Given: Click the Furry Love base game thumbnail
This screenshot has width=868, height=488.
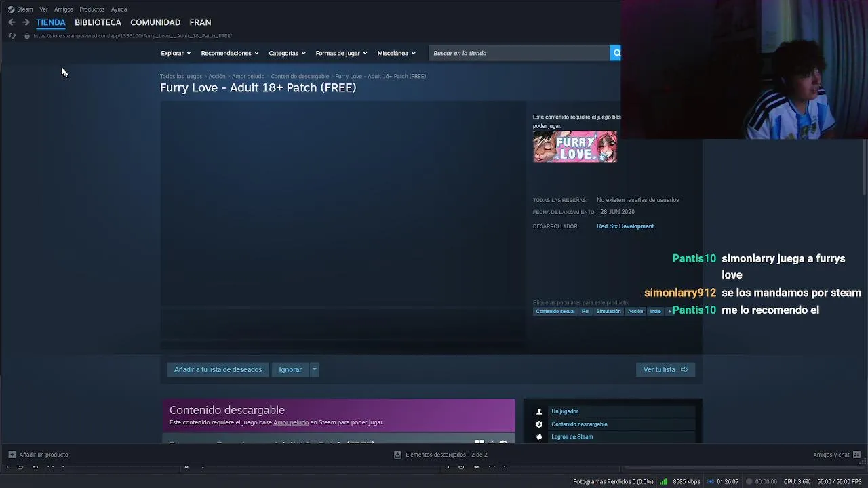Looking at the screenshot, I should [575, 146].
